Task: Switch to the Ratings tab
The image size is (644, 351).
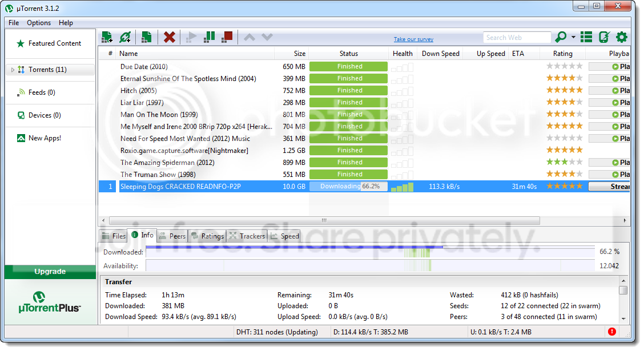Action: [207, 236]
